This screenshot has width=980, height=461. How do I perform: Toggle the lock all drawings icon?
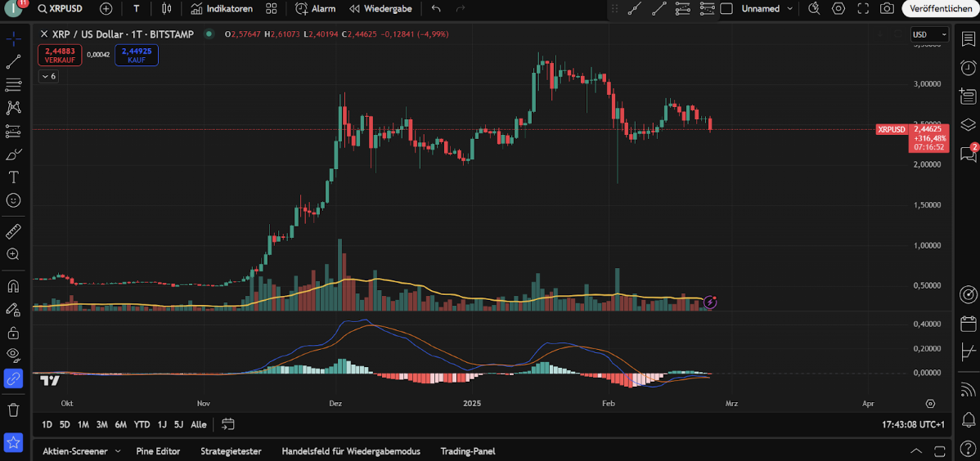[13, 333]
